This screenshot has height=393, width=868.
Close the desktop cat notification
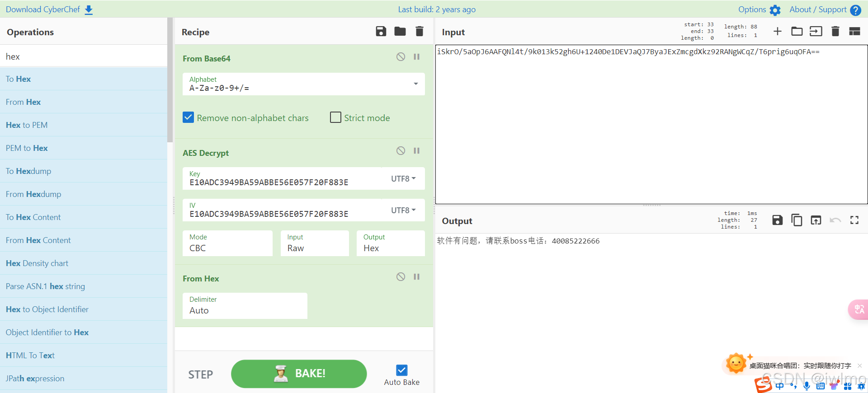[859, 365]
